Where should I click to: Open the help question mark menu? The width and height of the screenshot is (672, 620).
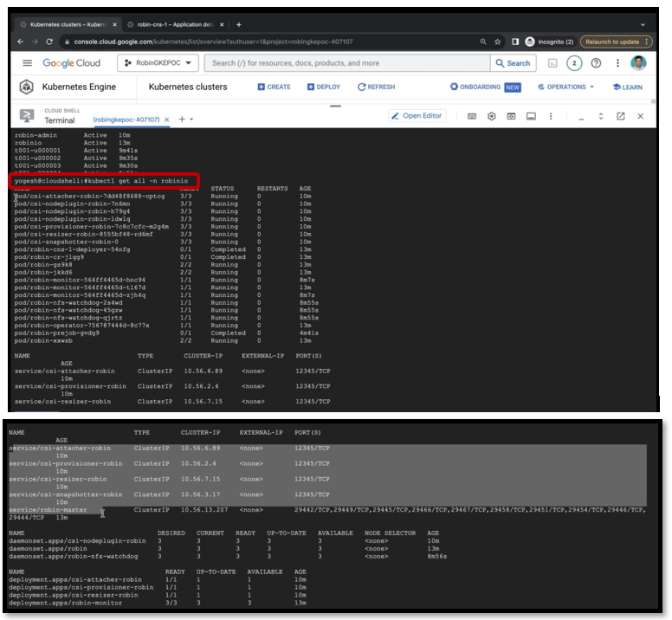[596, 63]
